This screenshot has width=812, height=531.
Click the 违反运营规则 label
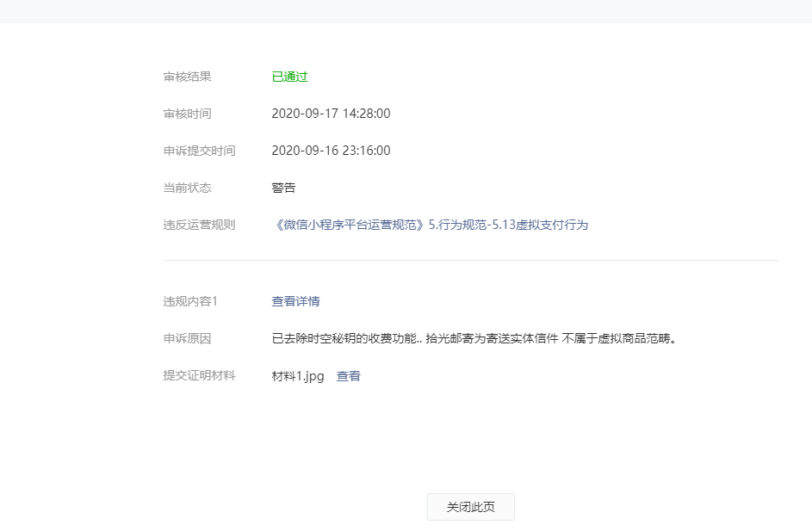point(200,225)
